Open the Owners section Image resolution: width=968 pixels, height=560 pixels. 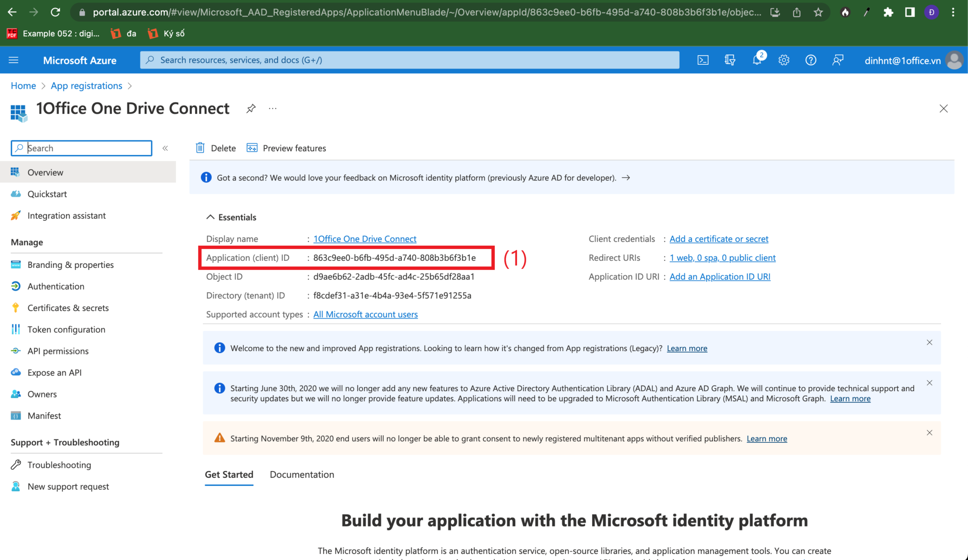(42, 394)
